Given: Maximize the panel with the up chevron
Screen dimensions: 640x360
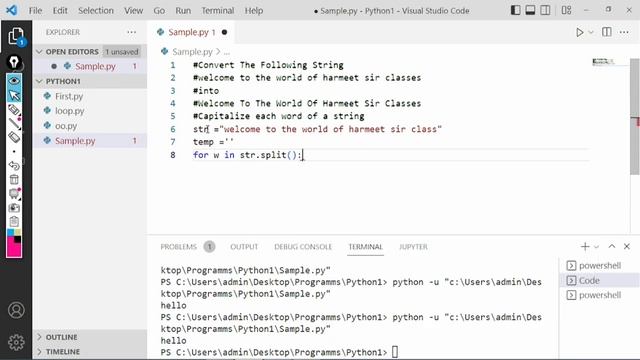Looking at the screenshot, I should click(x=611, y=246).
